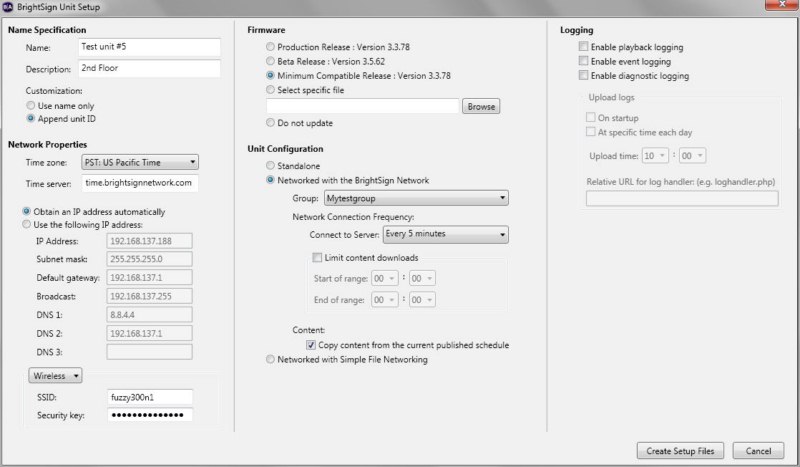Open End of range hour dropdown
Image resolution: width=800 pixels, height=467 pixels.
pyautogui.click(x=385, y=300)
